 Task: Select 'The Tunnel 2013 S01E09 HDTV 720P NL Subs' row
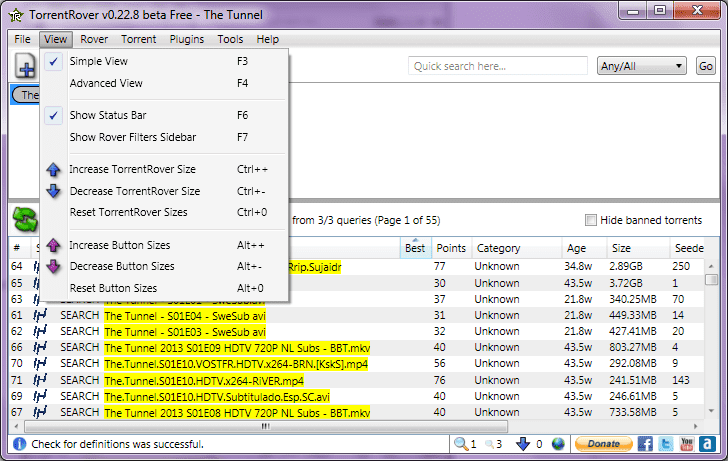click(x=357, y=348)
